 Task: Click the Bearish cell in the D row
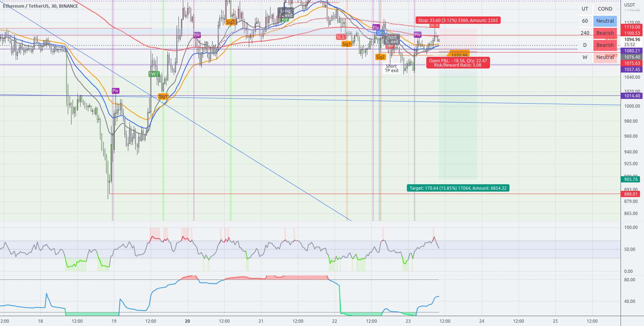[x=605, y=45]
